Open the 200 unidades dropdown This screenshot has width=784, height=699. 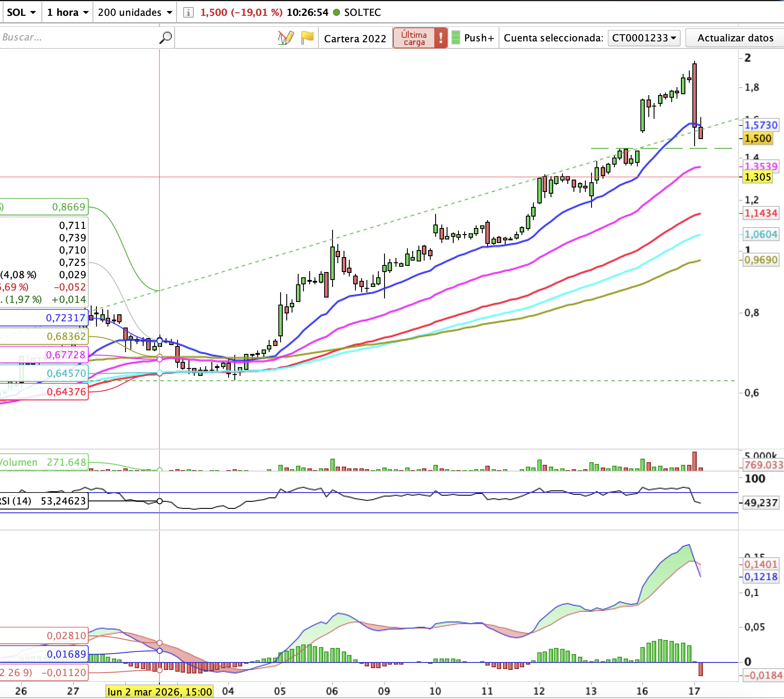134,12
